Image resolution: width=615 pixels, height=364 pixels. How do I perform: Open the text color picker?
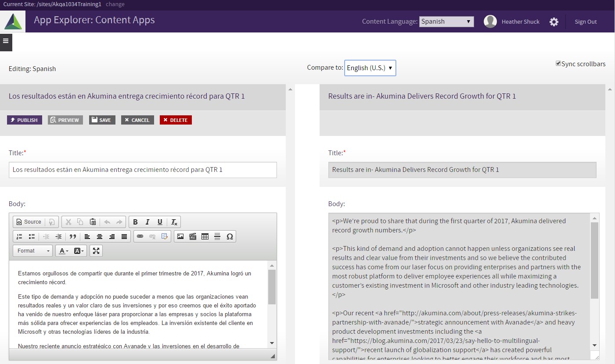pos(64,251)
